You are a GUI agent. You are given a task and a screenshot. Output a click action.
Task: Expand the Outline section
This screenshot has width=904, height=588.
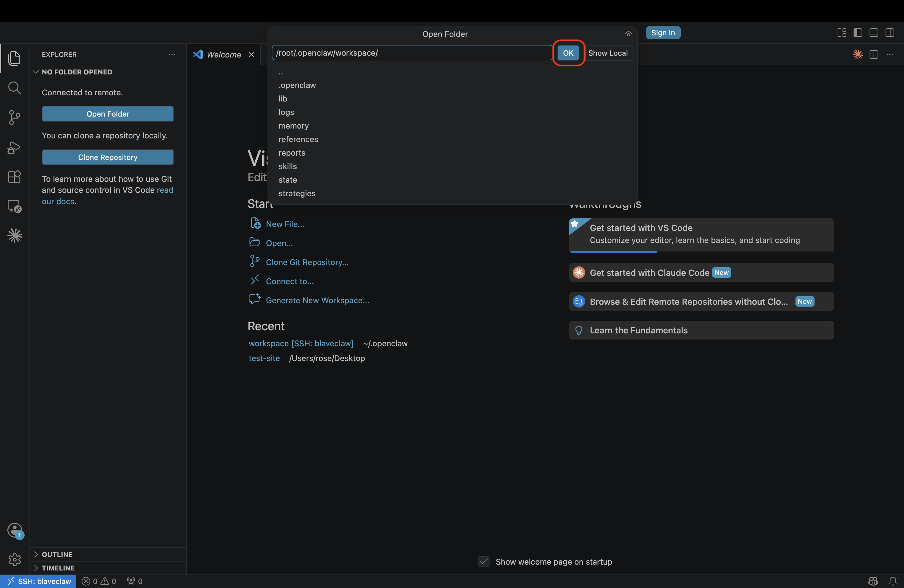[108, 554]
